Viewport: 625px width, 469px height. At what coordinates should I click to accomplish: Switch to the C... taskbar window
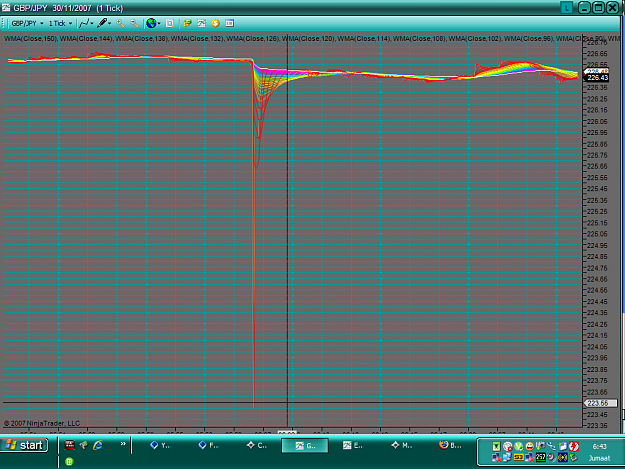coord(257,445)
